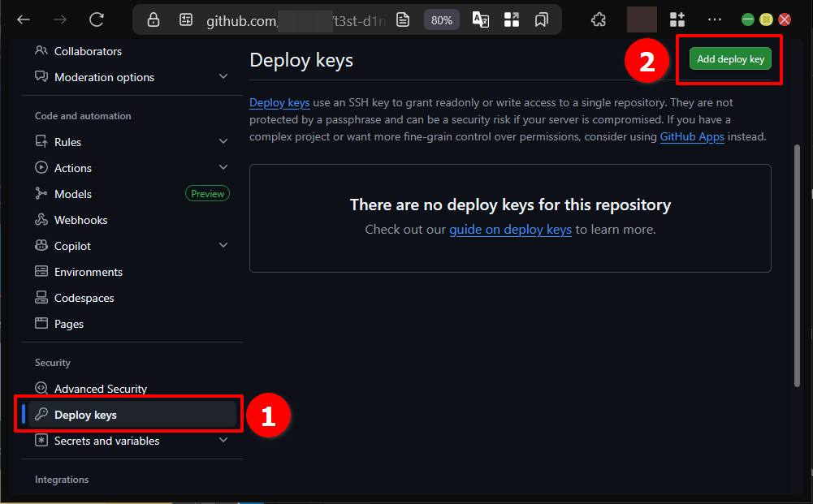Reload the page with refresh icon
813x504 pixels.
tap(97, 20)
